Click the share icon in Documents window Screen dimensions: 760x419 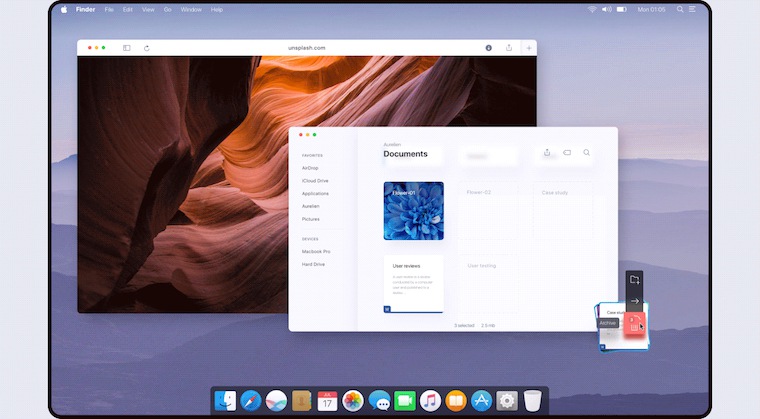(x=547, y=152)
